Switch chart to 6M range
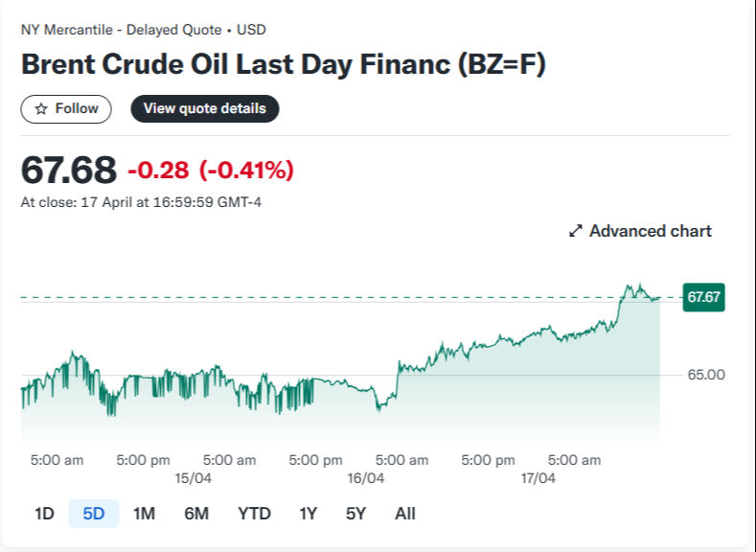The width and height of the screenshot is (756, 552). pyautogui.click(x=196, y=514)
